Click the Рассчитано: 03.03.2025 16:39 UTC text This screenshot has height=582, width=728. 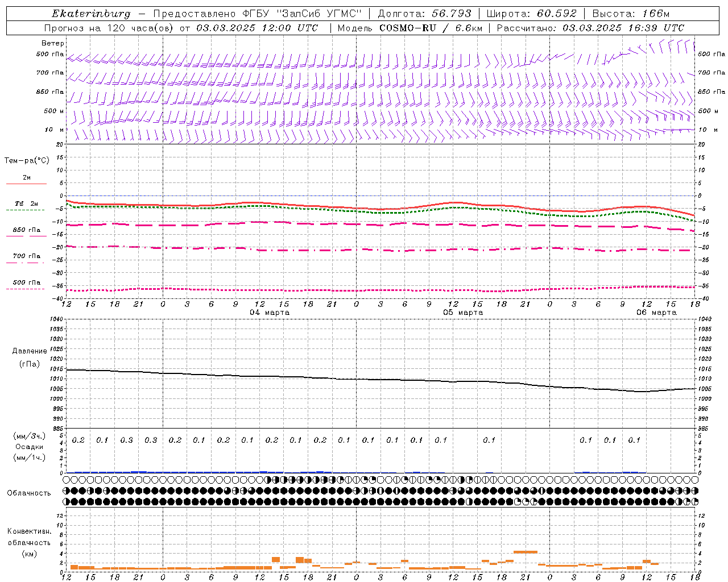590,28
